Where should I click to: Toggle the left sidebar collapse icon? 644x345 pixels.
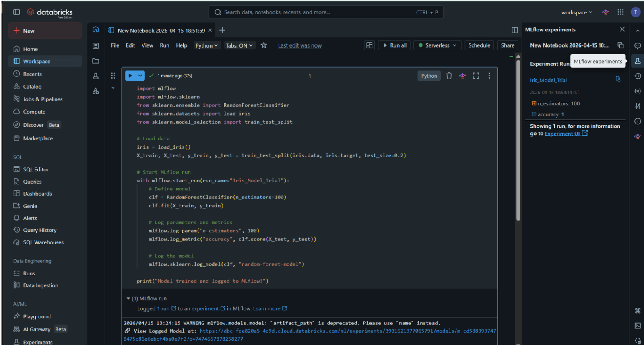tap(17, 12)
